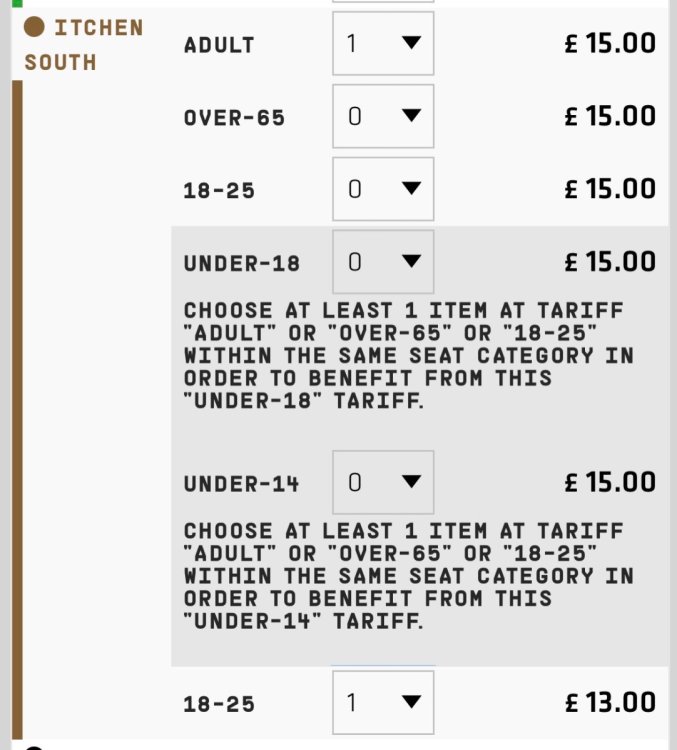
Task: Click the Over-65 £15.00 price
Action: point(610,117)
